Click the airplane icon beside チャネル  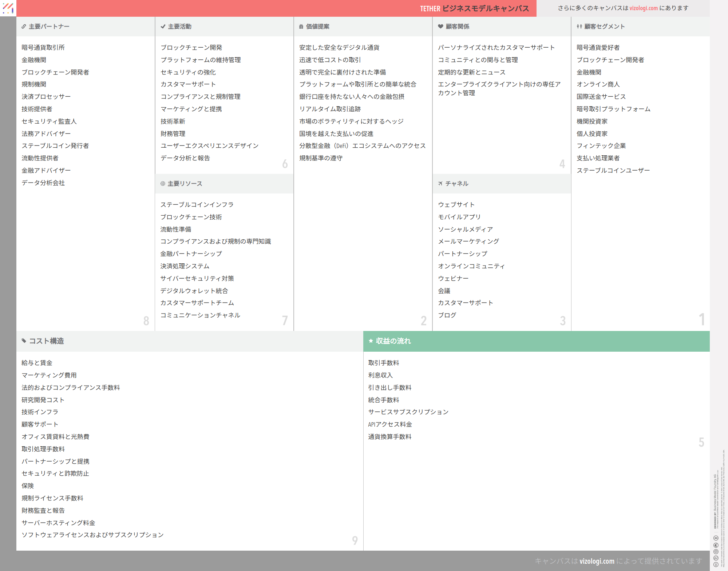click(x=440, y=184)
